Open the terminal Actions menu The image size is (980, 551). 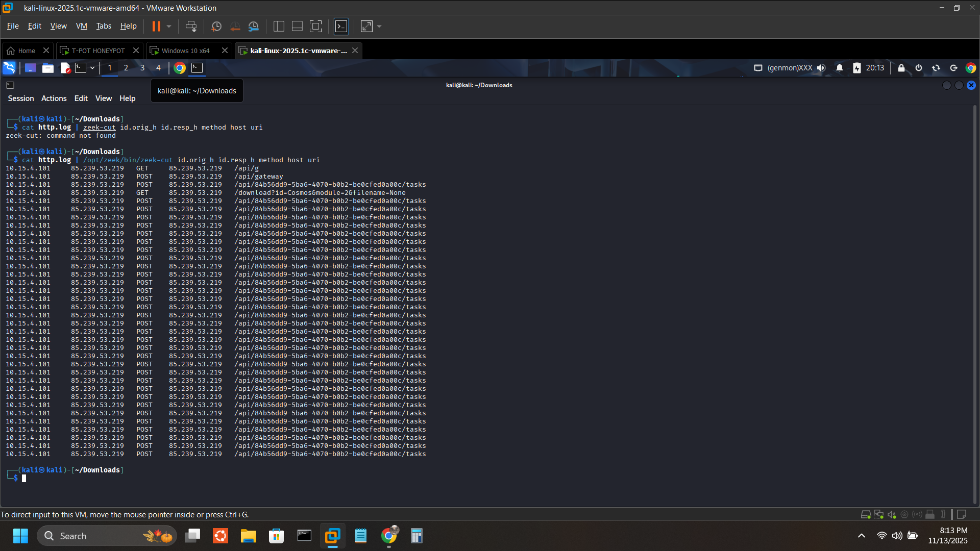coord(54,98)
